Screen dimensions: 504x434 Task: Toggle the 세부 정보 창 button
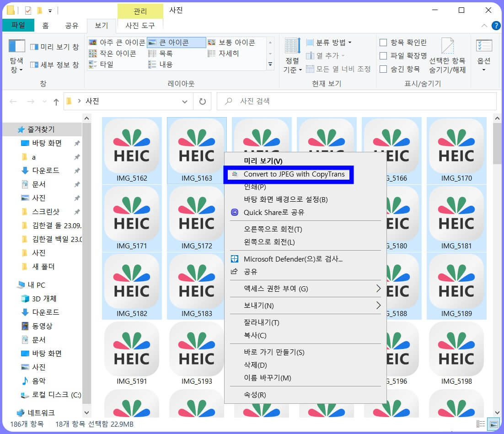click(54, 64)
